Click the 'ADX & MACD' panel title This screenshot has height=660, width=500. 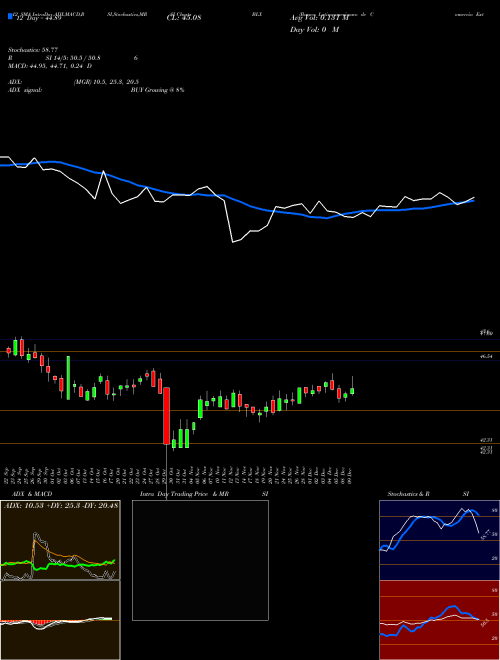click(32, 494)
